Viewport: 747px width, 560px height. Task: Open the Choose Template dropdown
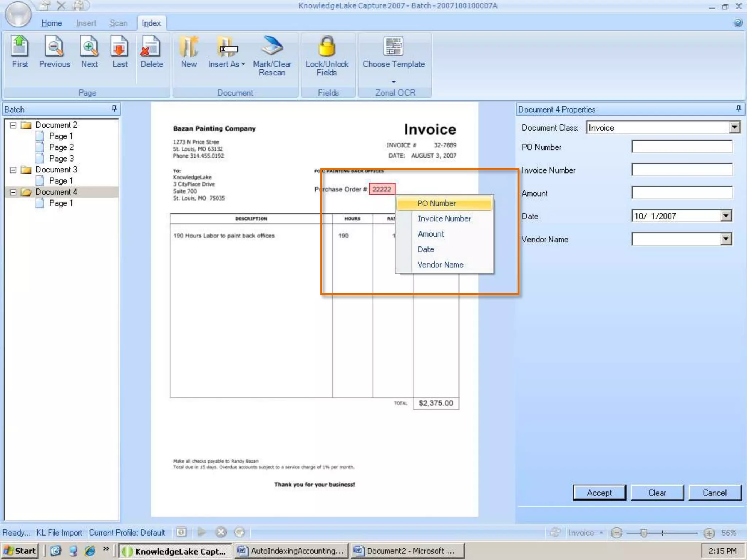click(394, 82)
